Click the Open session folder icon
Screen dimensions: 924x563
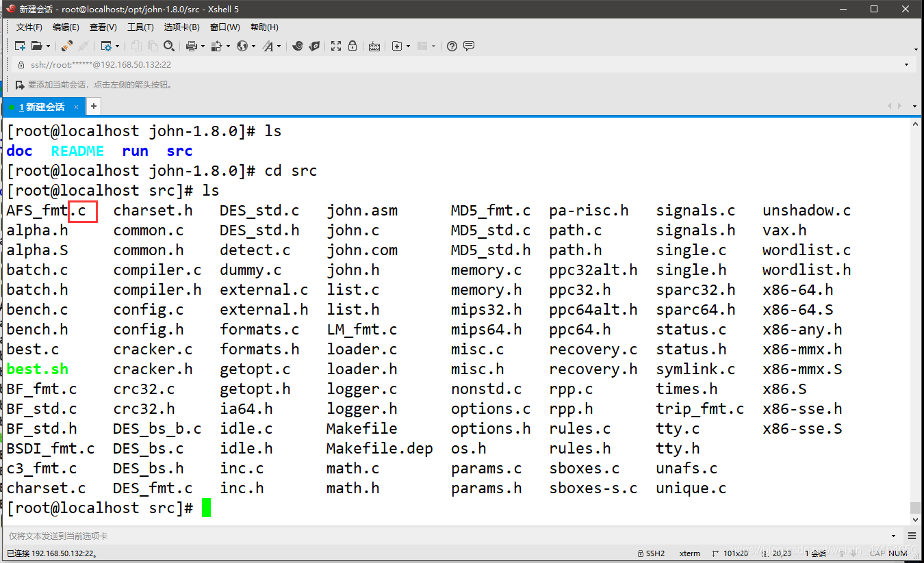pyautogui.click(x=37, y=46)
